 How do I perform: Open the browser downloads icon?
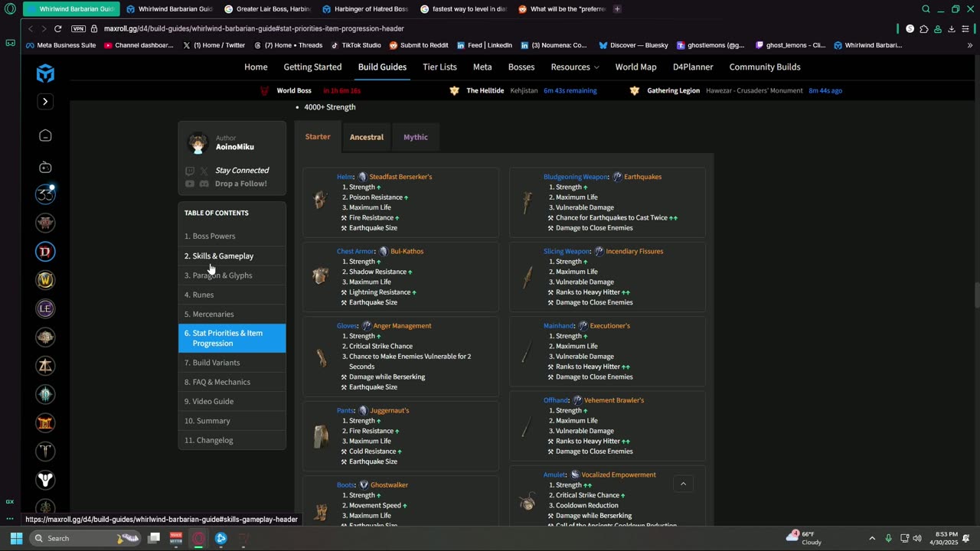(951, 28)
